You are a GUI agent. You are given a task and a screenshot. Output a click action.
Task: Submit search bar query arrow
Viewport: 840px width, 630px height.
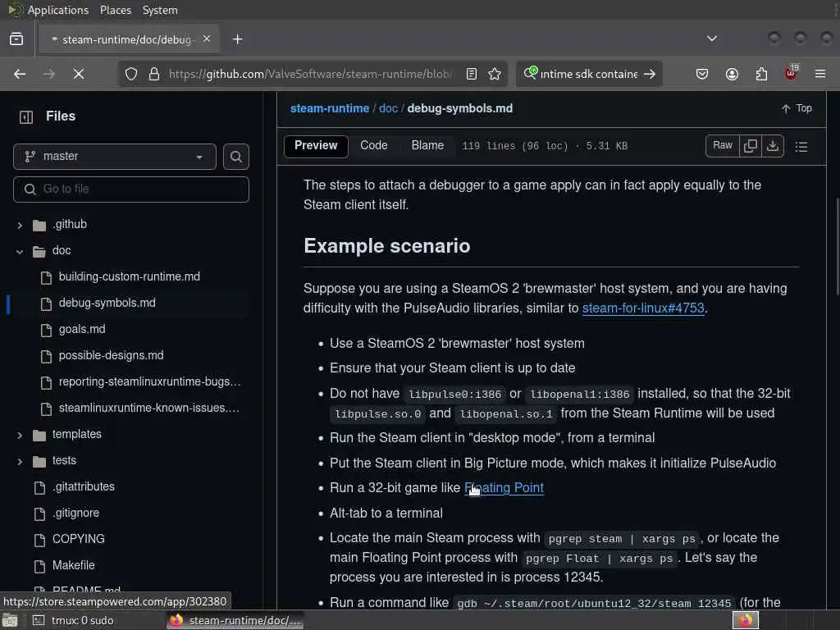tap(650, 74)
